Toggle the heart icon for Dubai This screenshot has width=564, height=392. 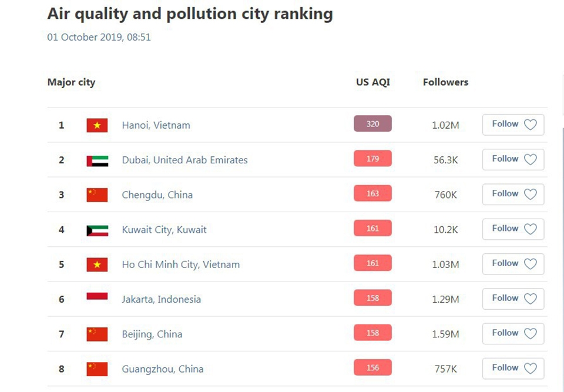pos(531,159)
